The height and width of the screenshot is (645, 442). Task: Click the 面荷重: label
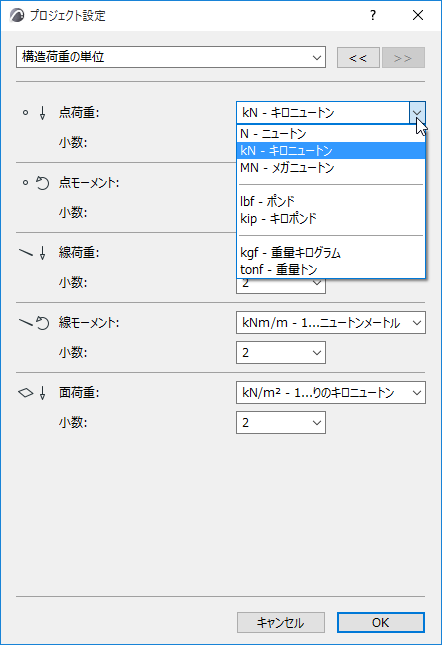pyautogui.click(x=79, y=393)
